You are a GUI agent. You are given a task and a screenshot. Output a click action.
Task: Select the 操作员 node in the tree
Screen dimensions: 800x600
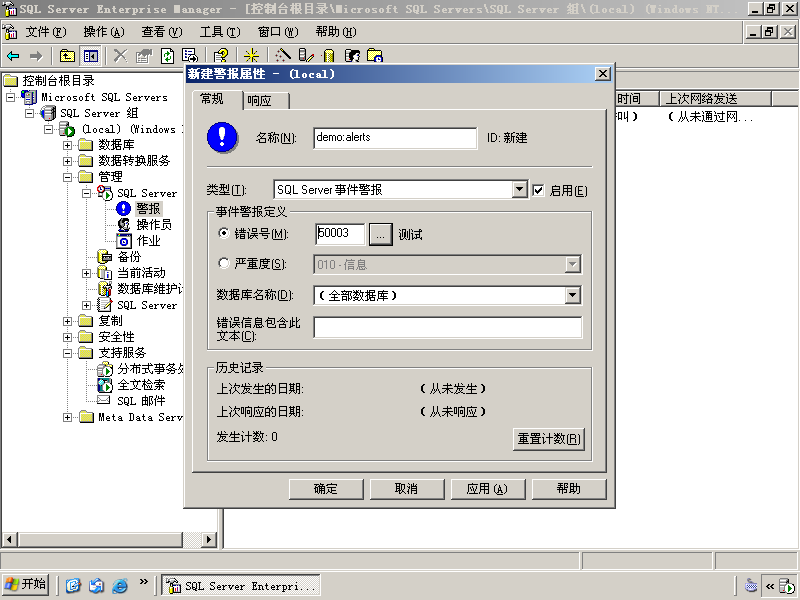coord(154,224)
